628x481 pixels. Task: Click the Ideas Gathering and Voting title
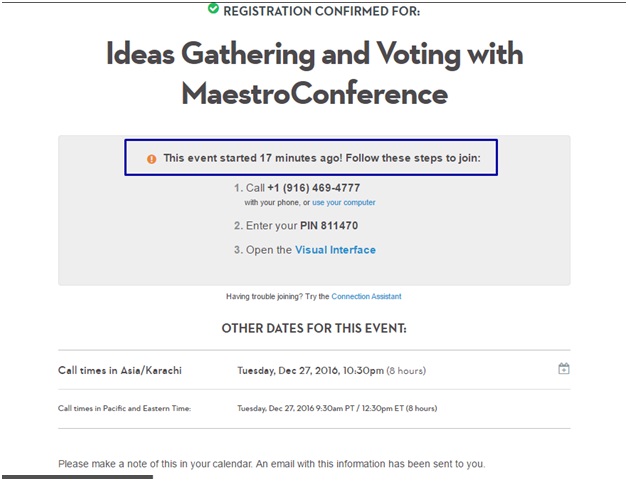314,73
